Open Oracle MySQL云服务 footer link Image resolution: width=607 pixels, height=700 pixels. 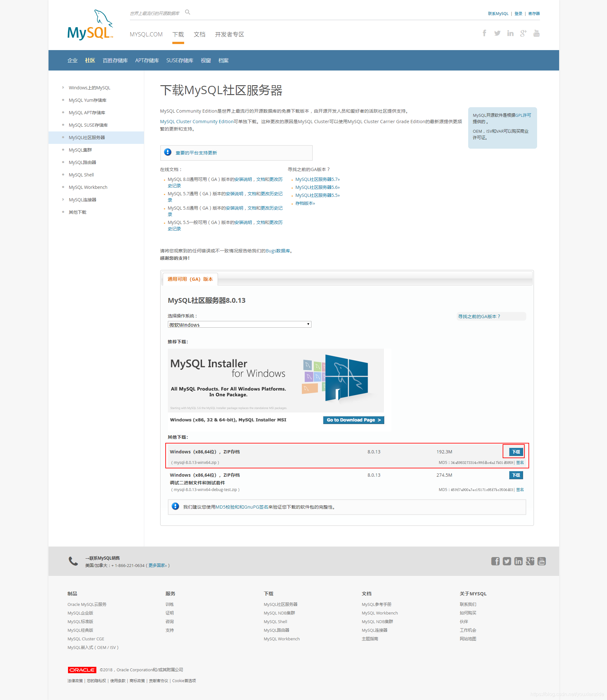coord(87,605)
